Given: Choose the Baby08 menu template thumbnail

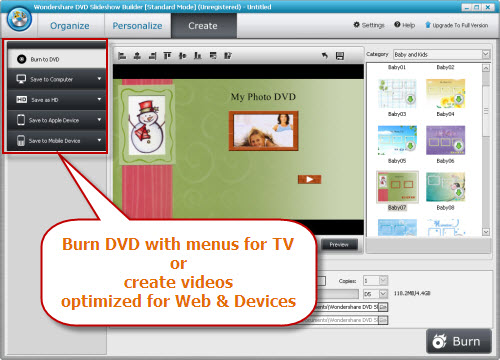Looking at the screenshot, I should tap(446, 187).
